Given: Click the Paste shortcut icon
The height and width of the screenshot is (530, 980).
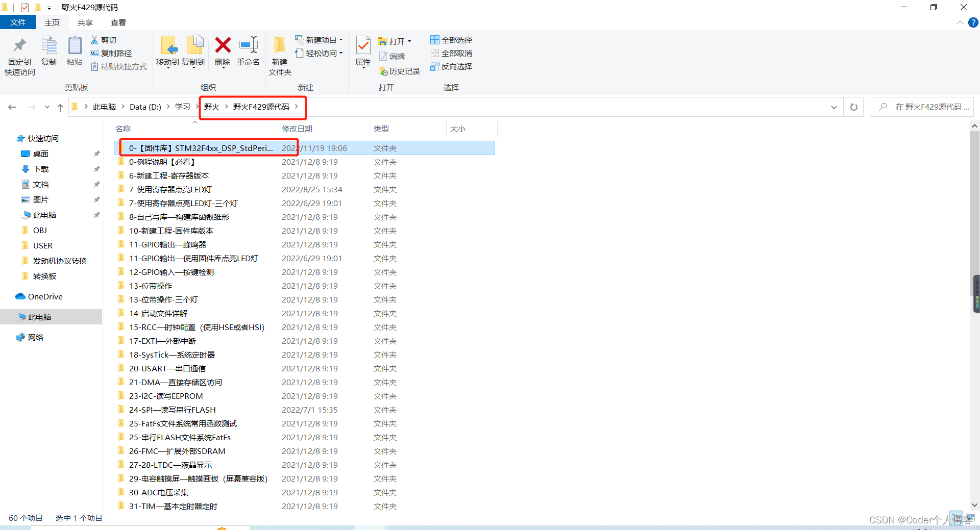Looking at the screenshot, I should tap(94, 66).
